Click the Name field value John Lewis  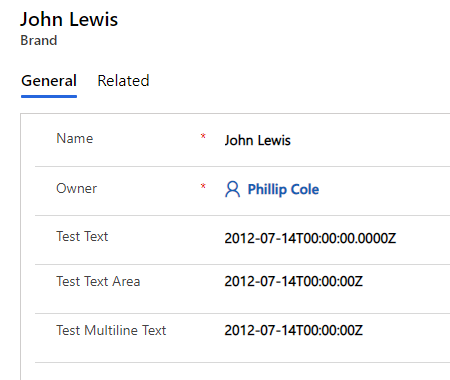pyautogui.click(x=257, y=140)
